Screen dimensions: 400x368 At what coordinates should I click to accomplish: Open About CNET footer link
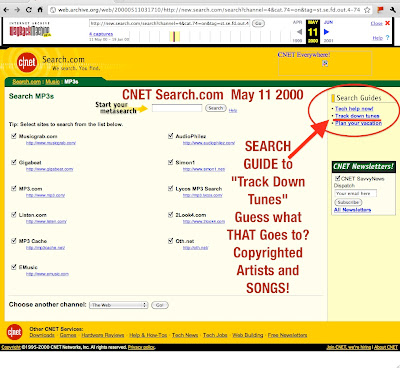pyautogui.click(x=386, y=347)
